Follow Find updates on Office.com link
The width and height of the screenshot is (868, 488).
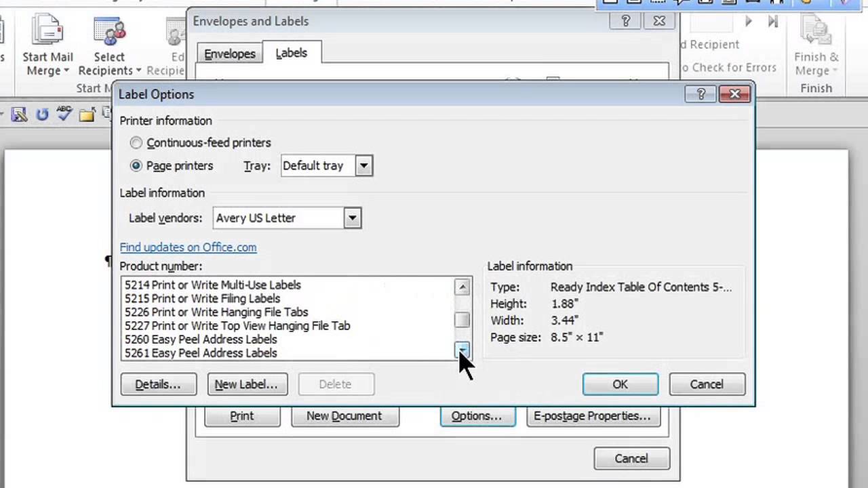point(188,247)
